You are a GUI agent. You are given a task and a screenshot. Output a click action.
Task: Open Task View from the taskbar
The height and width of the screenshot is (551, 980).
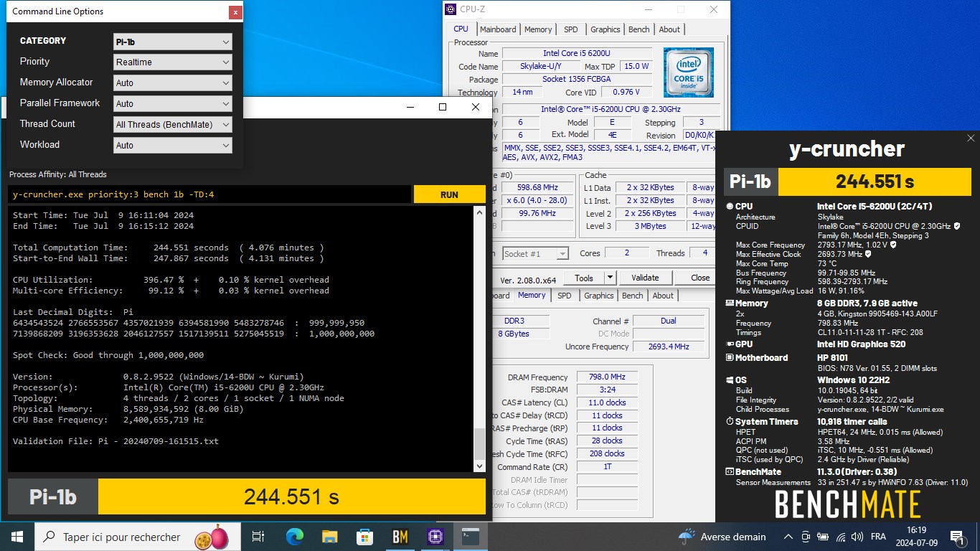[258, 536]
